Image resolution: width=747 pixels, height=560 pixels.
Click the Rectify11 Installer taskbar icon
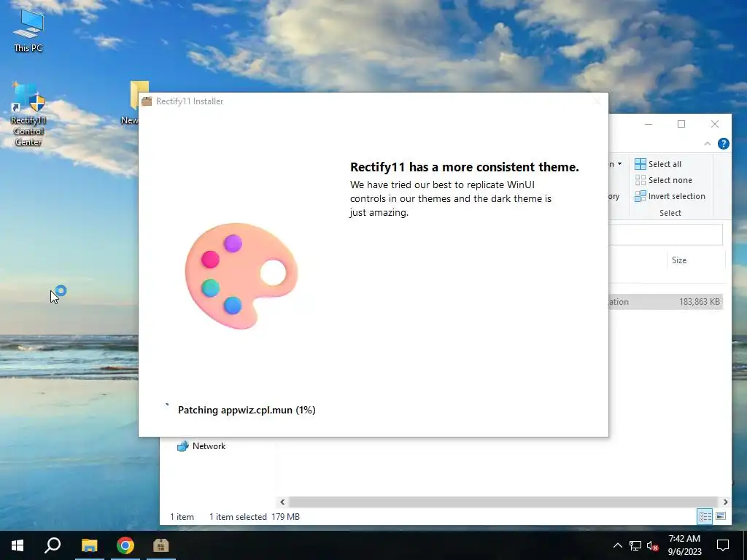(161, 545)
